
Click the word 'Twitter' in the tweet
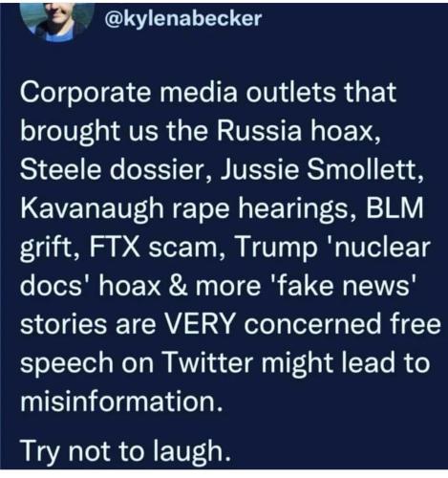[208, 362]
